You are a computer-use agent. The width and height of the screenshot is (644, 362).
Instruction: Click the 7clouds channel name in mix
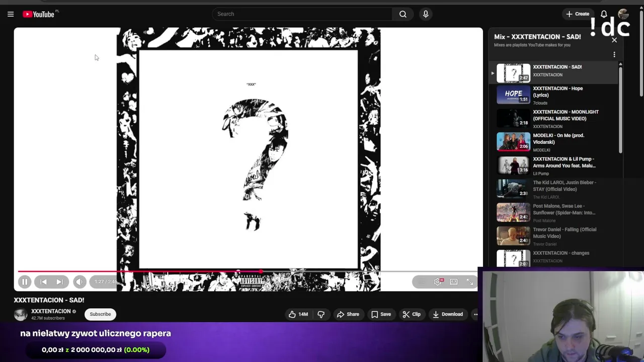click(540, 103)
